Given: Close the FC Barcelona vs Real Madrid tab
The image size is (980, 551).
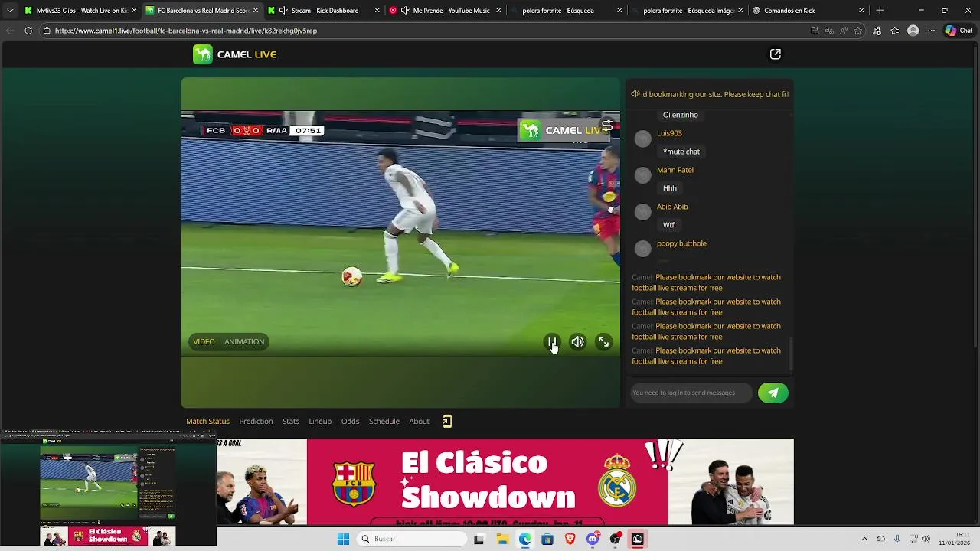Looking at the screenshot, I should point(256,11).
